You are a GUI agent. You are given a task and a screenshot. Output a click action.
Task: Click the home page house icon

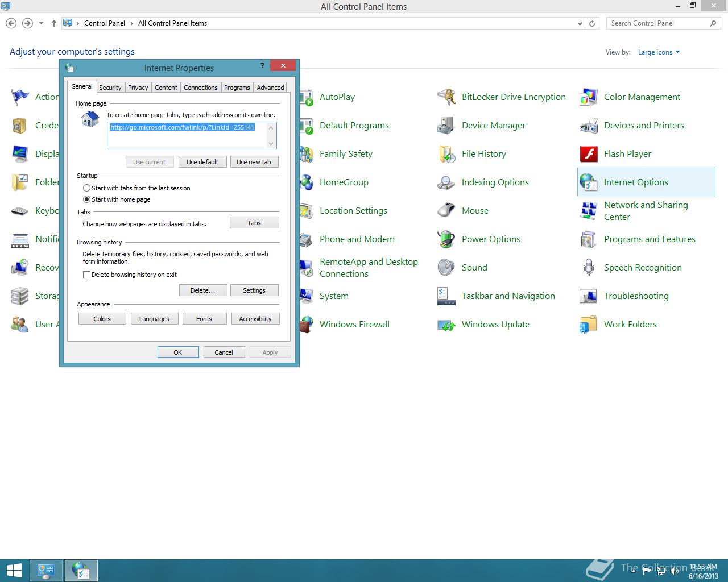click(90, 119)
